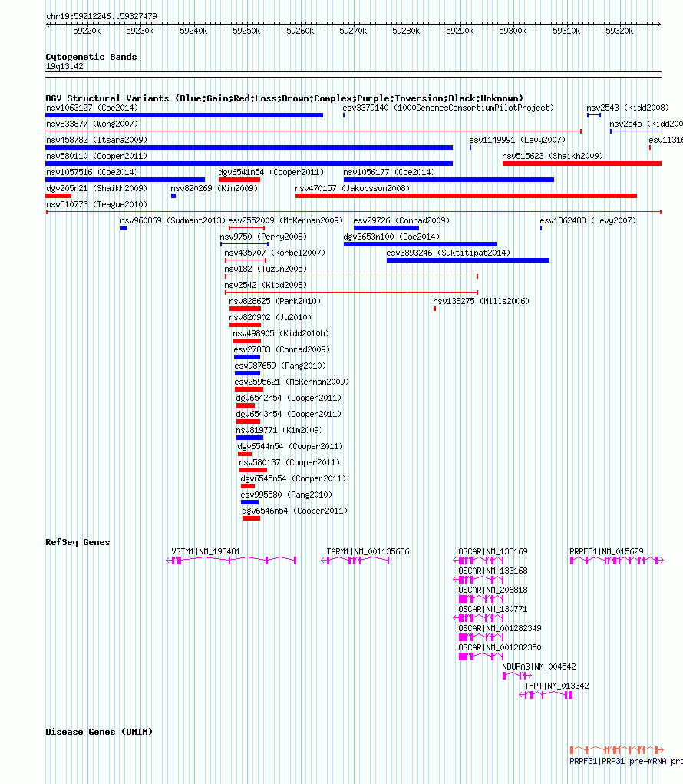Click the esv995580 (Pang2010) label
This screenshot has width=683, height=784.
click(x=287, y=495)
